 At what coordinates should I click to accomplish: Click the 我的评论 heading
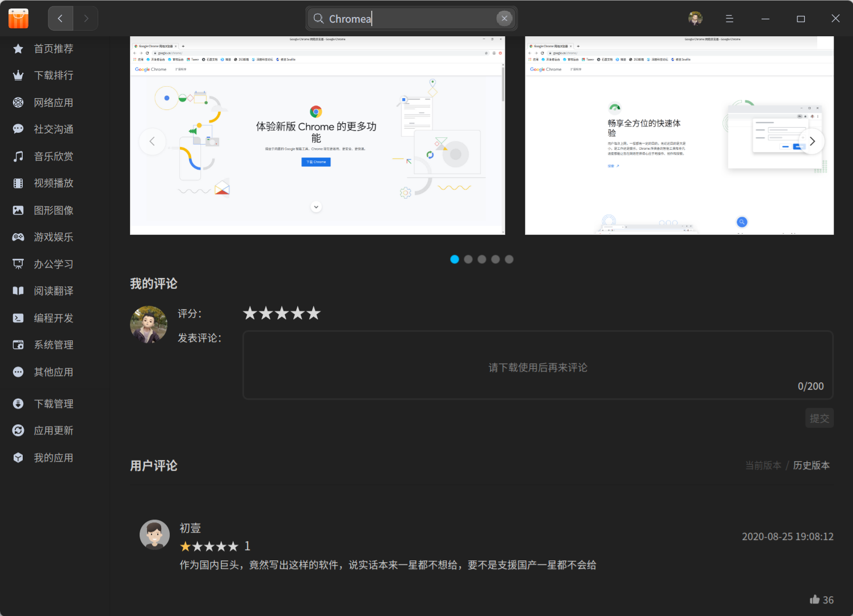pyautogui.click(x=154, y=284)
